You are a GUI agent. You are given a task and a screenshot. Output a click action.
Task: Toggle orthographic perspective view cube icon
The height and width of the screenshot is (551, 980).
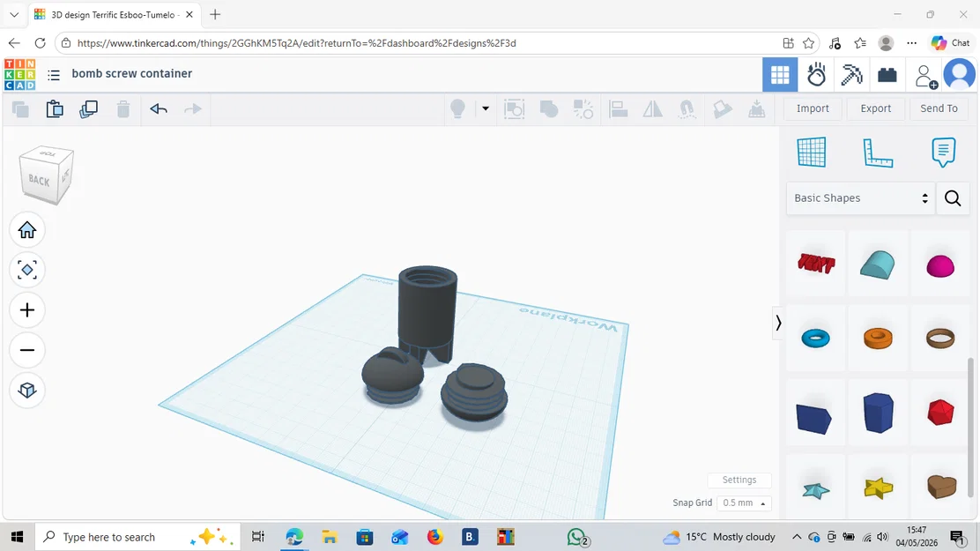tap(26, 391)
